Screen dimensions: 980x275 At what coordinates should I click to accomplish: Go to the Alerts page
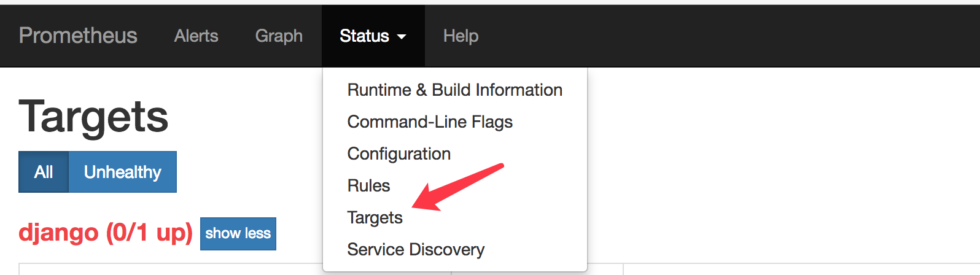(196, 36)
